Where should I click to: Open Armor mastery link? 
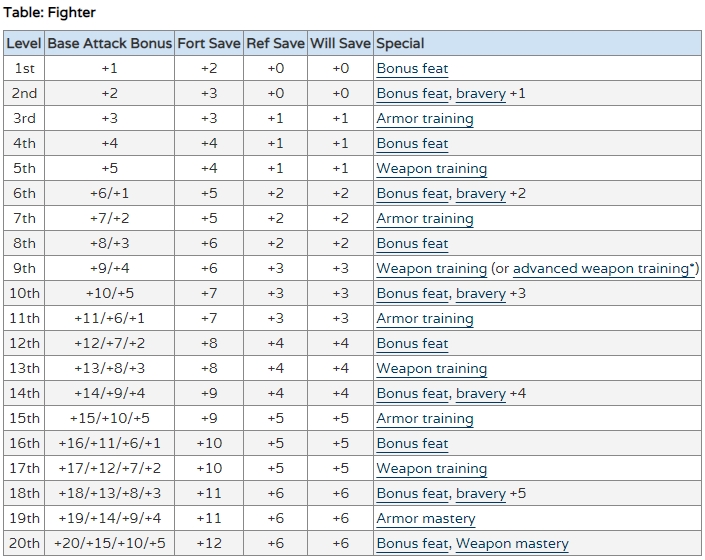(425, 519)
